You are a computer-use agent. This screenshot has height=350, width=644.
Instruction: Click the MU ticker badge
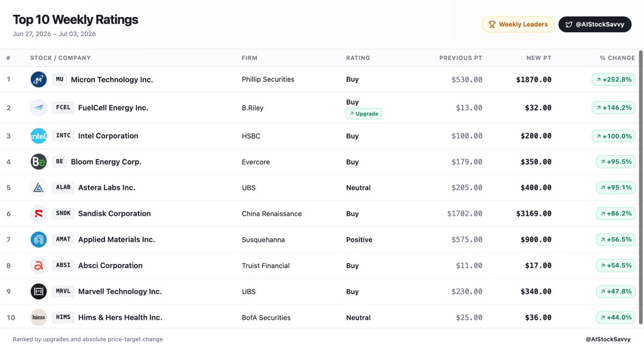coord(60,79)
